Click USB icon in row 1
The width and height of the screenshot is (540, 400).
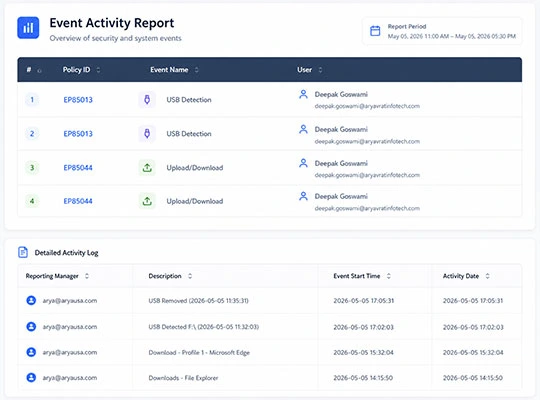point(147,100)
